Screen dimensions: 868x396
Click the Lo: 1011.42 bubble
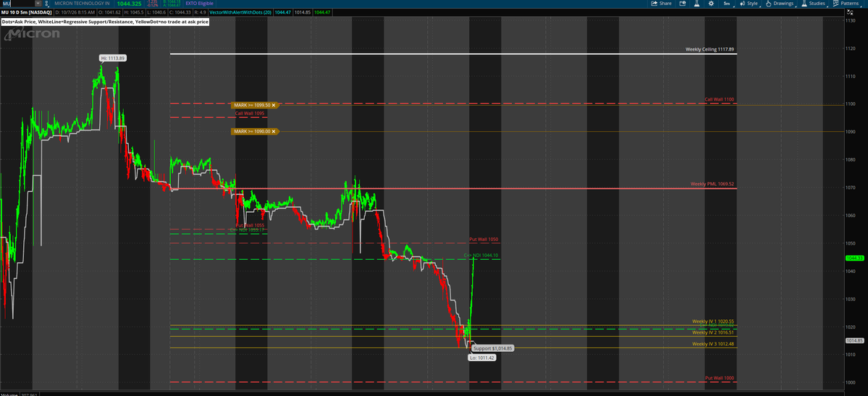click(x=482, y=358)
